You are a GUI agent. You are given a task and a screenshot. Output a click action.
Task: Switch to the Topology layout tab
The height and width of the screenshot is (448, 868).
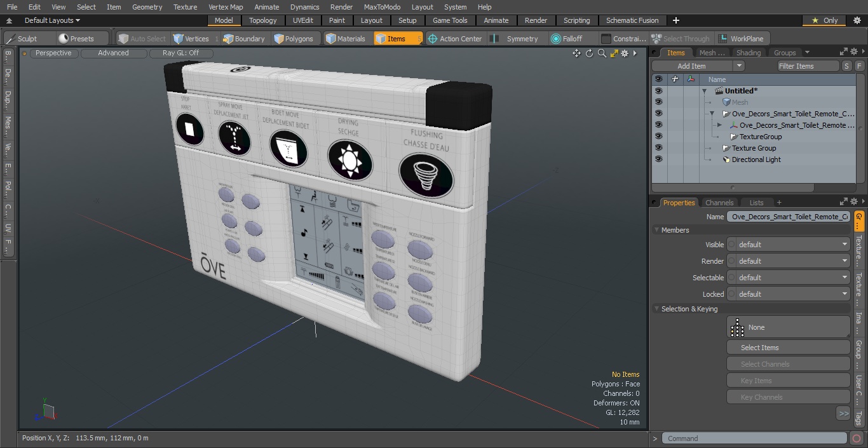(262, 20)
